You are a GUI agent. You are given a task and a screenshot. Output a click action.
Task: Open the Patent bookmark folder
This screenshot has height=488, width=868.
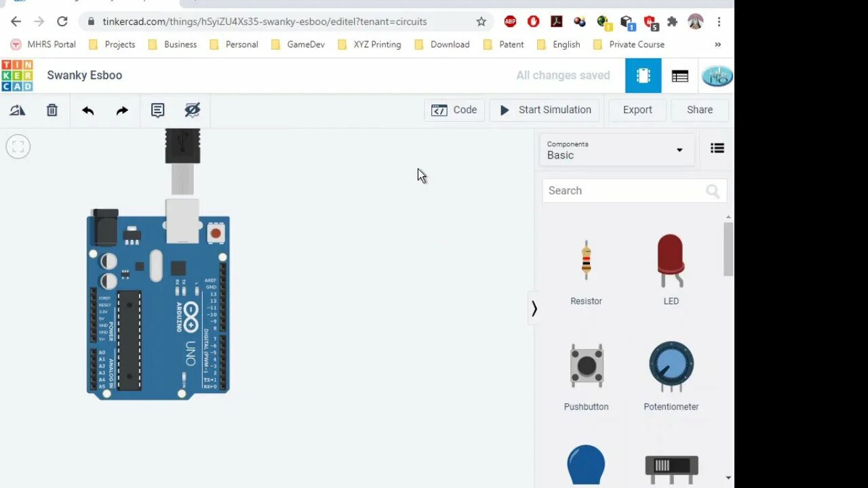503,44
